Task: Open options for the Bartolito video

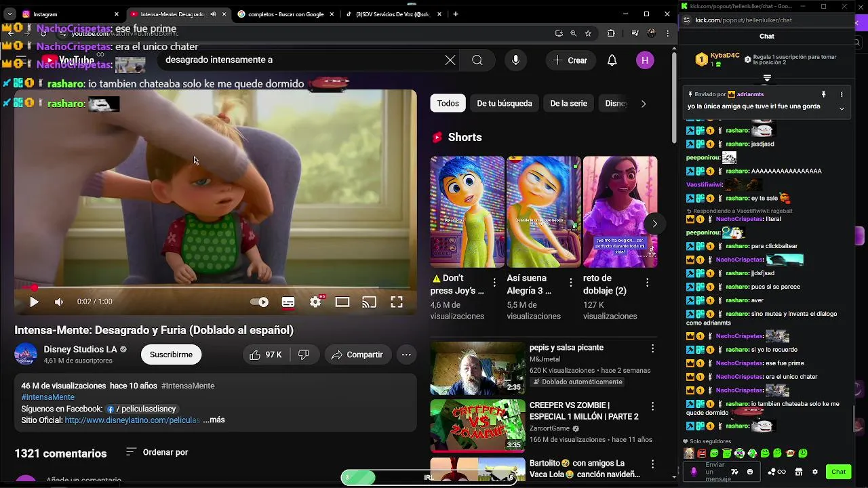Action: click(652, 464)
